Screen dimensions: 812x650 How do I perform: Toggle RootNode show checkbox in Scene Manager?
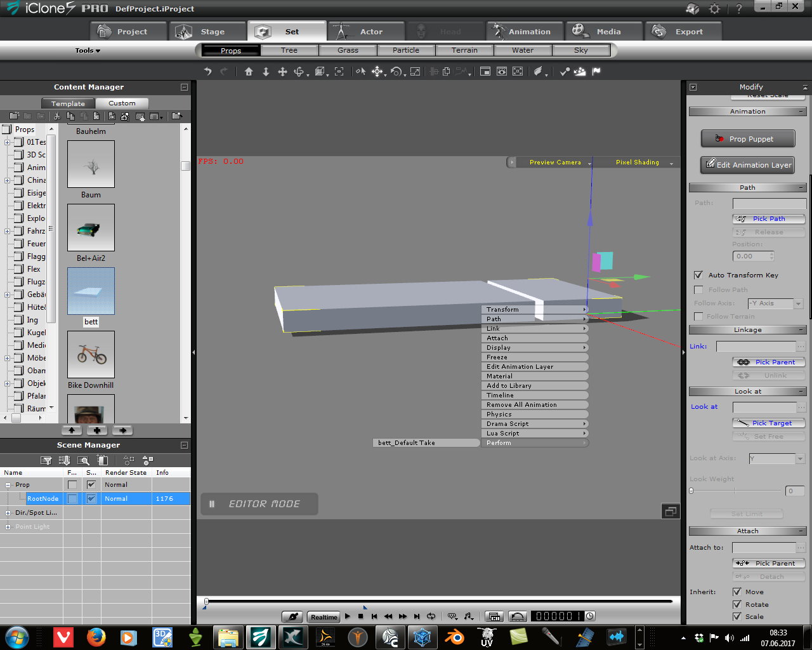91,499
